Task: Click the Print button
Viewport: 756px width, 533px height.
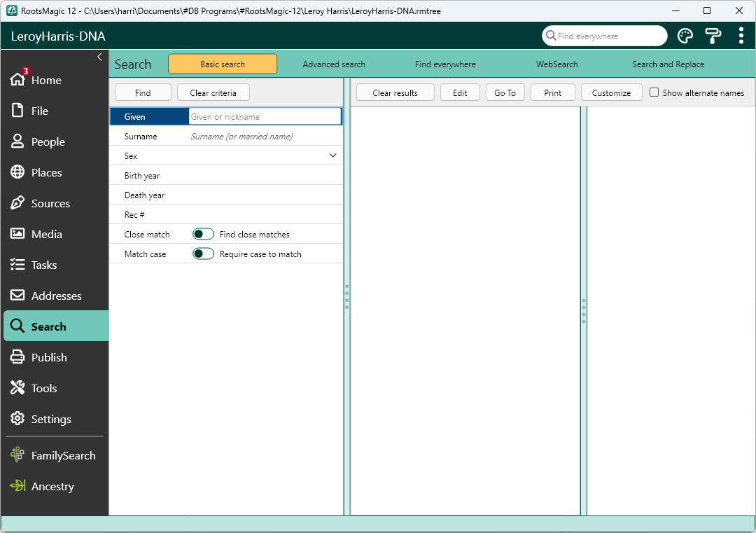Action: tap(552, 92)
